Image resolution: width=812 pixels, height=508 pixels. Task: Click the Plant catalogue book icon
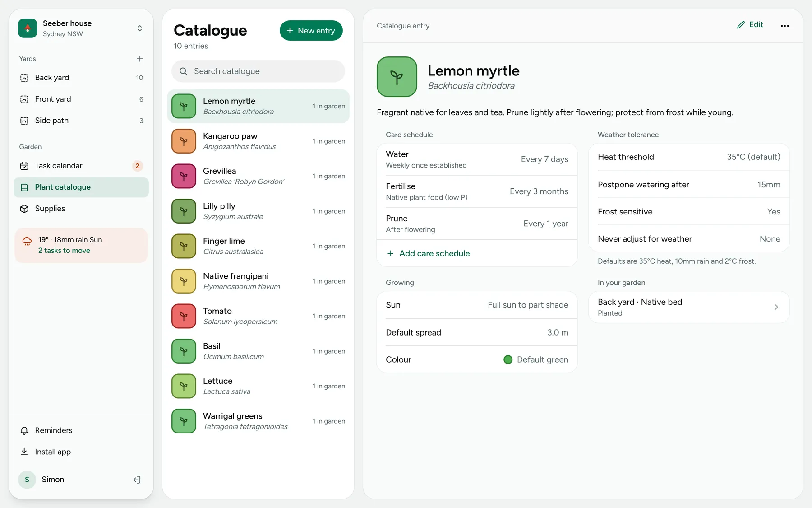(24, 187)
